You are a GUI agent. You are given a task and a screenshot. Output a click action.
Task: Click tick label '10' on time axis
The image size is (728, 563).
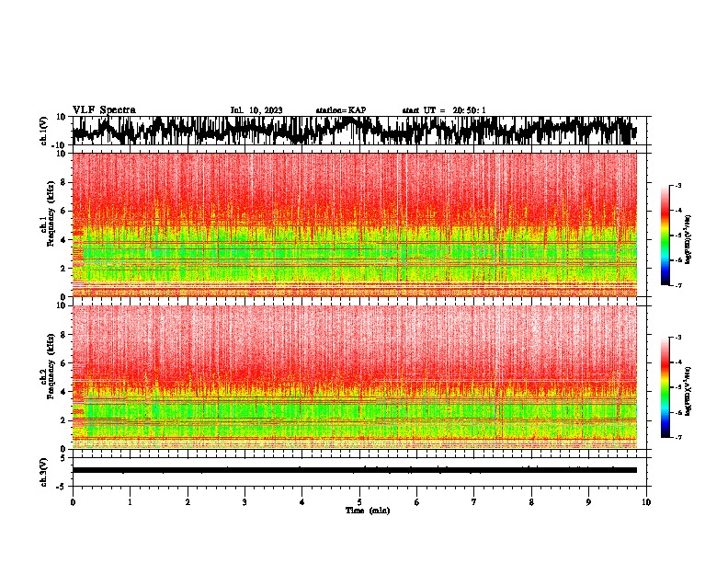pyautogui.click(x=646, y=502)
